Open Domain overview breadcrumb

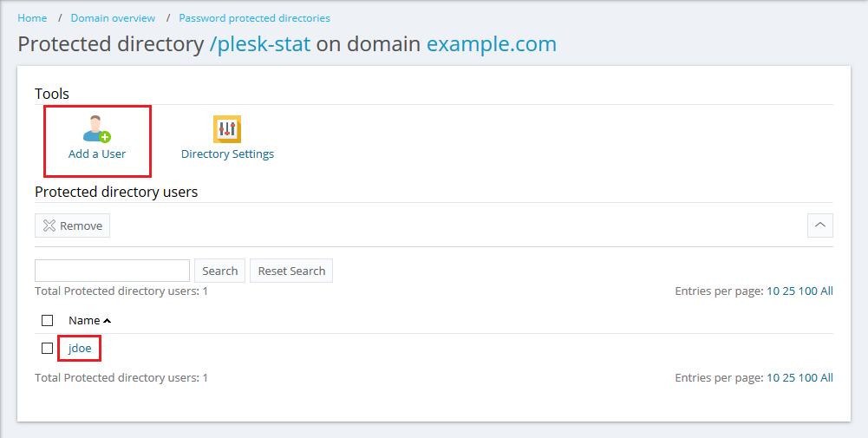[x=114, y=18]
